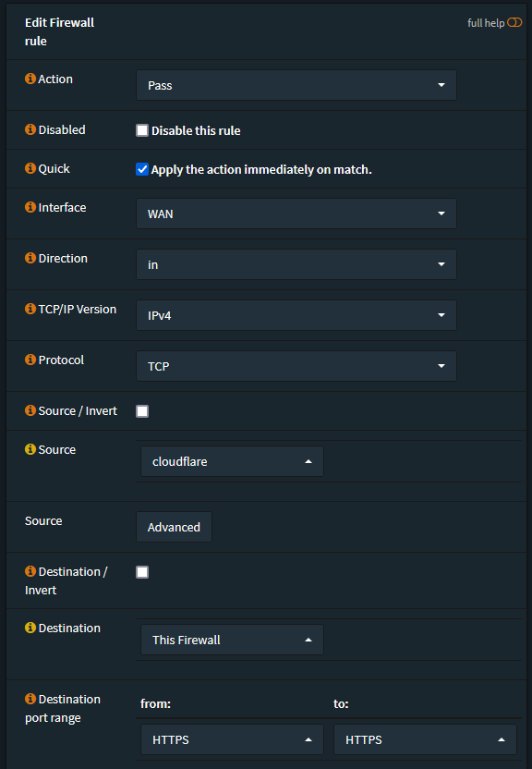
Task: Click the Interface info icon
Action: [30, 207]
